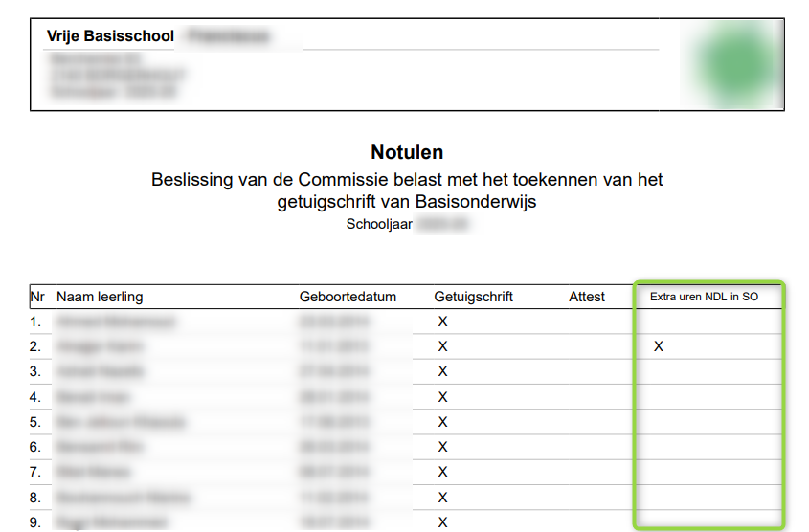Click the Getuigschrift X mark in row 5
The width and height of the screenshot is (809, 532).
pyautogui.click(x=442, y=422)
